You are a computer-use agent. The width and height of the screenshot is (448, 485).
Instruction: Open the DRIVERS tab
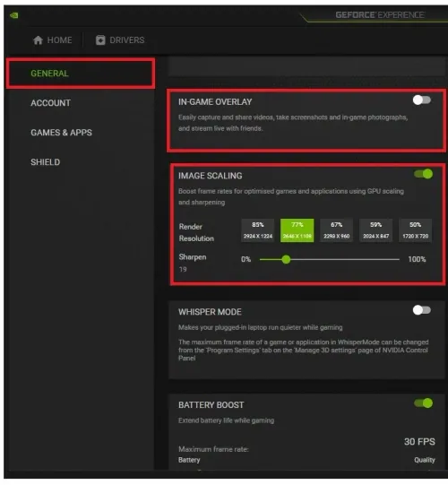(x=120, y=40)
